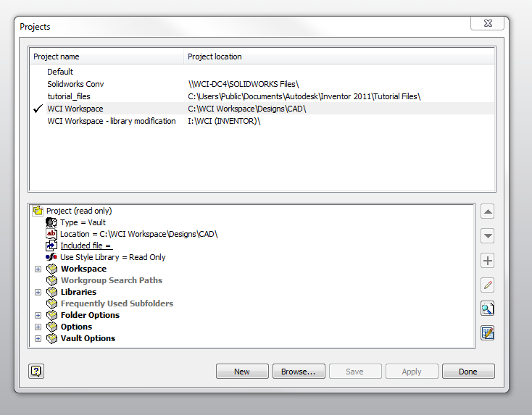Image resolution: width=532 pixels, height=415 pixels.
Task: Click the Inventor 2011 Tutorial Files path
Action: click(304, 96)
